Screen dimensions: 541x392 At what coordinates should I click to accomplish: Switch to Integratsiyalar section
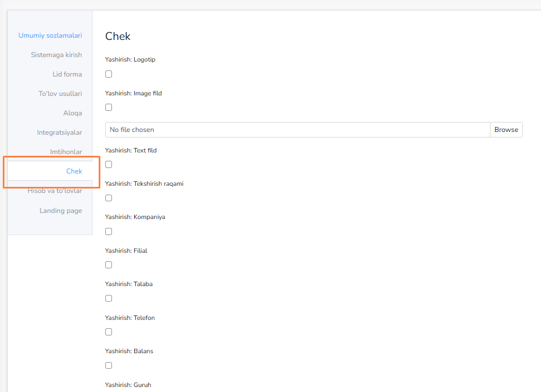[x=59, y=133]
